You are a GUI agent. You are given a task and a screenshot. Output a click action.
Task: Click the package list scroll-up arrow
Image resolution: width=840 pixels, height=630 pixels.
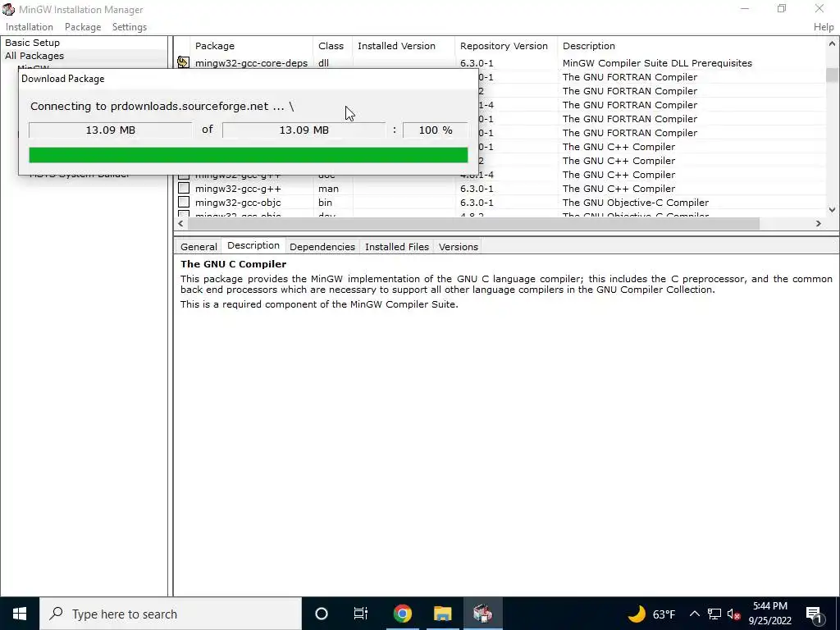832,44
